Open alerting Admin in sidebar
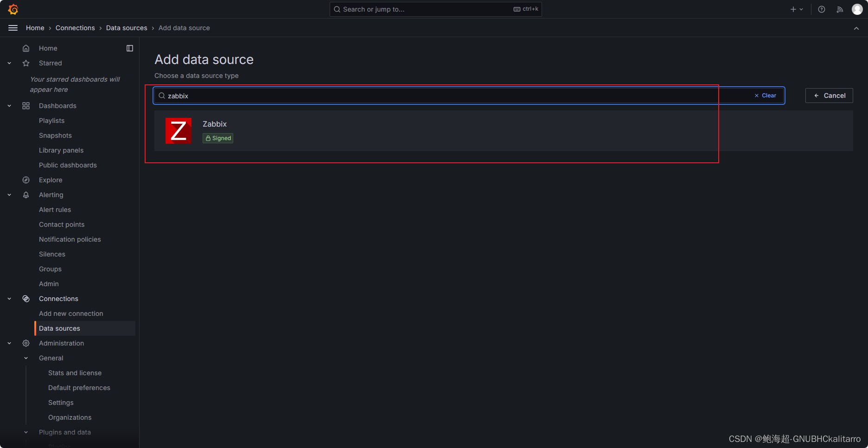This screenshot has height=448, width=868. click(49, 284)
